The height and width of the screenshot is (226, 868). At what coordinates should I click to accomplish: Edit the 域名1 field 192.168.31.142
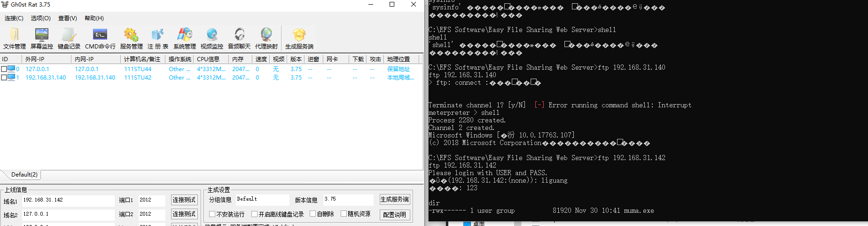[68, 200]
